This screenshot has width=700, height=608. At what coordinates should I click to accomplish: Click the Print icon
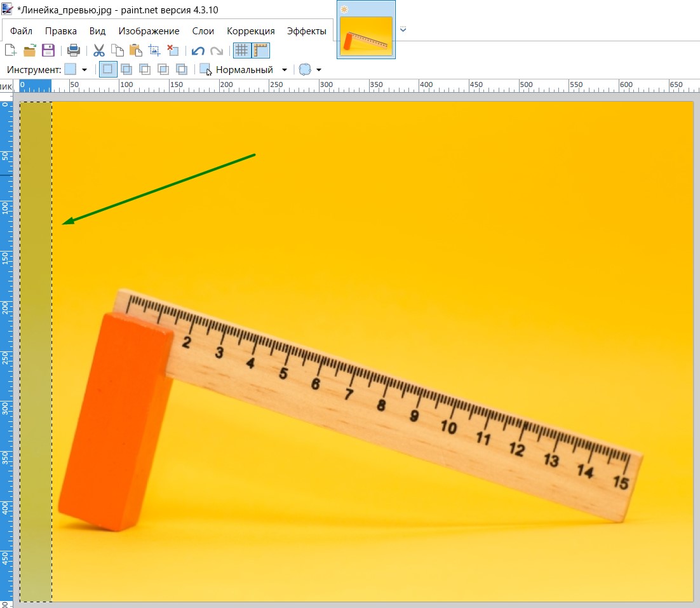(74, 51)
